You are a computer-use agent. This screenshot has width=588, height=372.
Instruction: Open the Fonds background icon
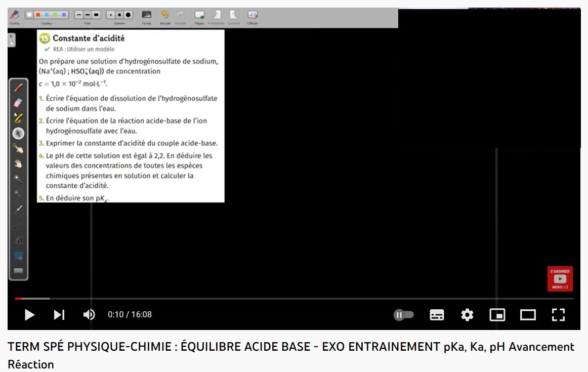pyautogui.click(x=147, y=15)
